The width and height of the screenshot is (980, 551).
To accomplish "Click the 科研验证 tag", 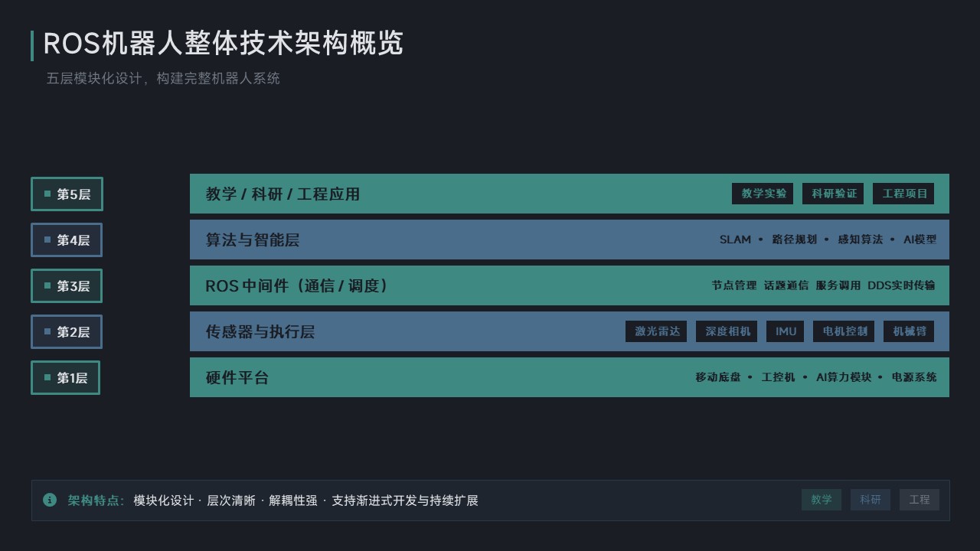I will click(833, 194).
